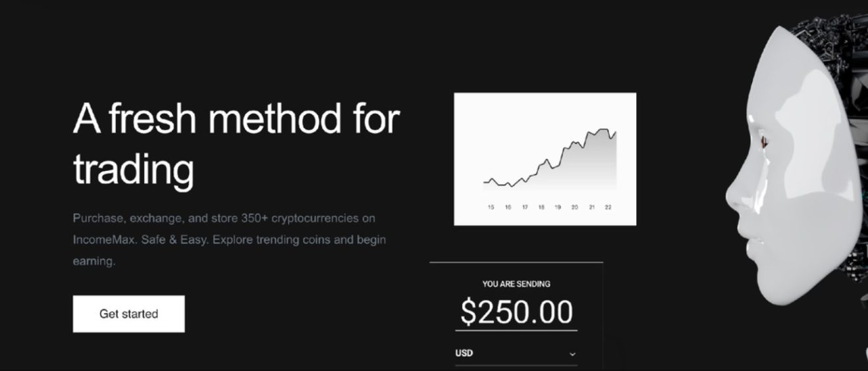Select the 15 label on chart axis
Image resolution: width=868 pixels, height=371 pixels.
click(x=491, y=207)
